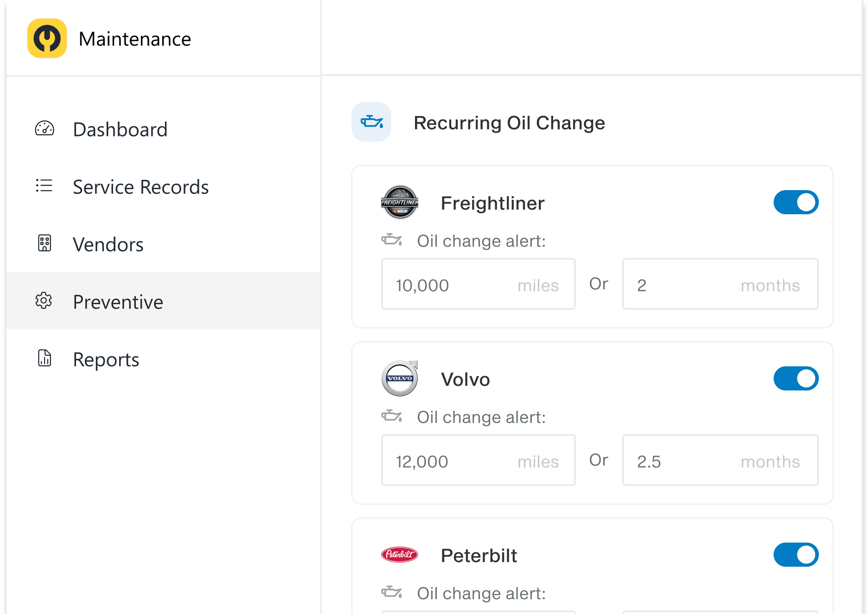Screen dimensions: 868x614
Task: Click the Service Records list icon
Action: coord(44,186)
